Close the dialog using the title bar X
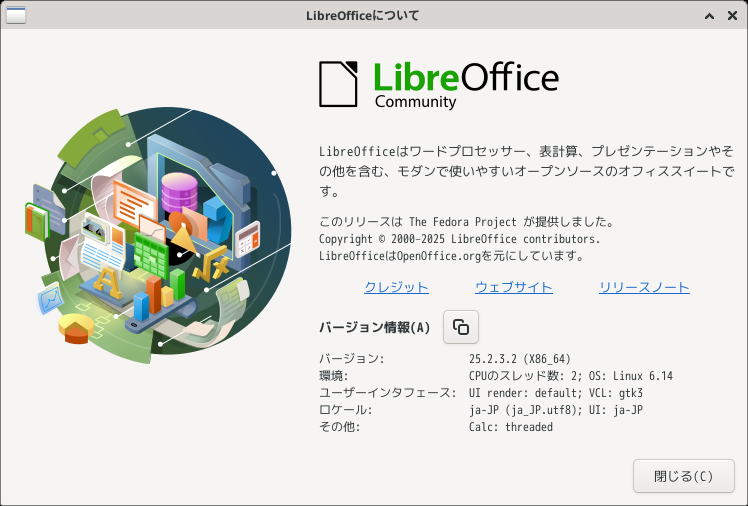The image size is (748, 506). point(731,16)
